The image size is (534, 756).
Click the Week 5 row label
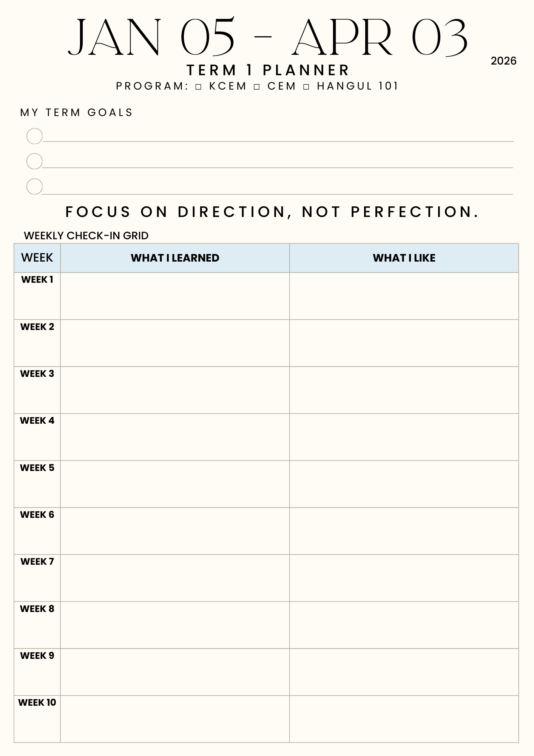point(37,468)
